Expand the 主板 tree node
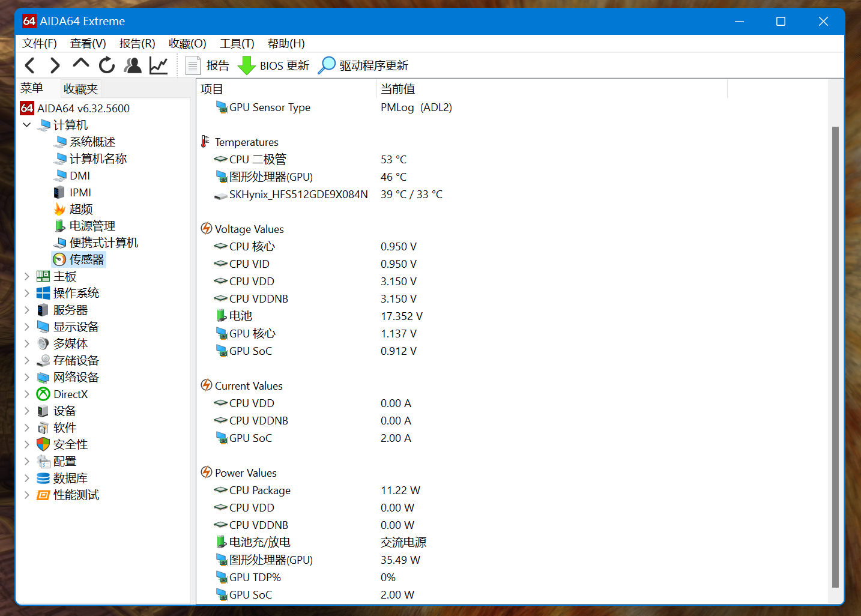The height and width of the screenshot is (616, 861). point(26,276)
